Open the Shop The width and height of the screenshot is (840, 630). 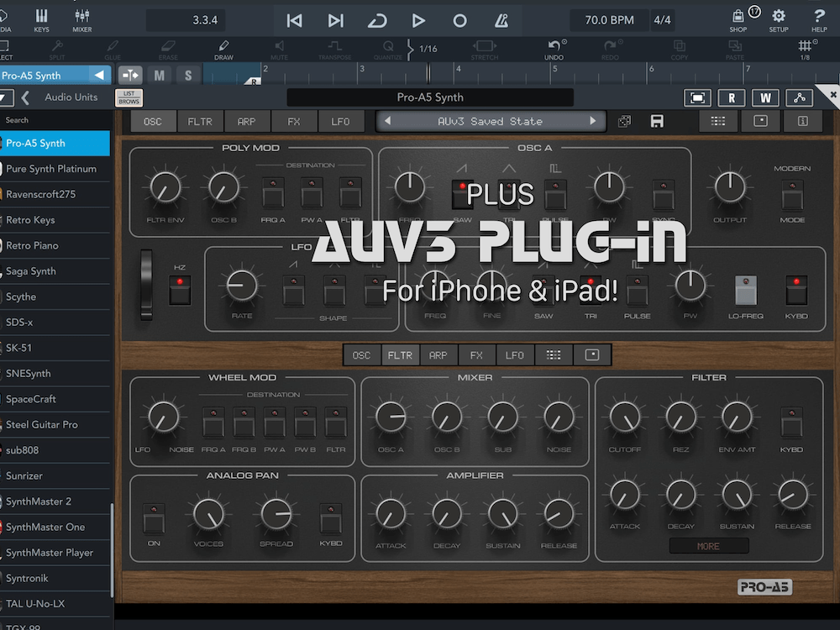point(738,20)
